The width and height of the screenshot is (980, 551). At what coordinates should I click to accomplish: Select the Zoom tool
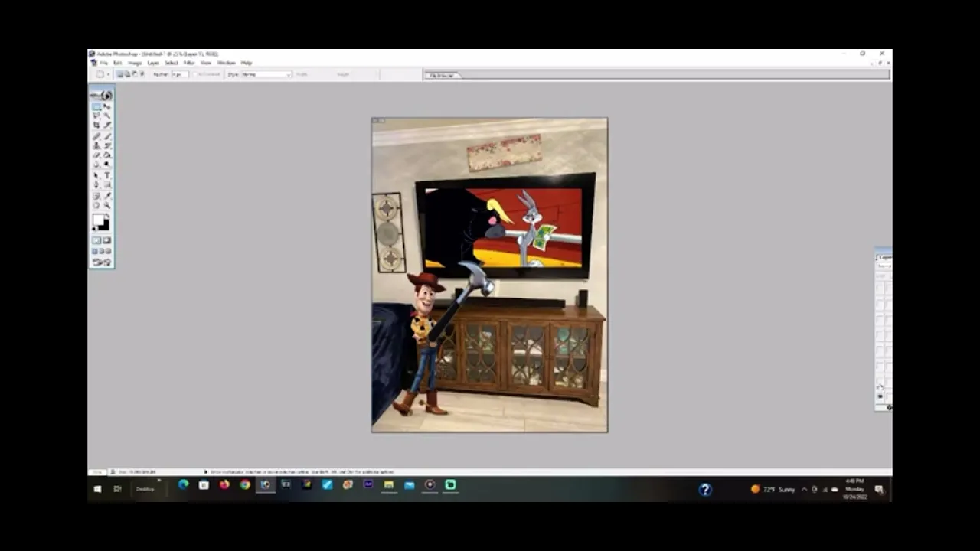[x=107, y=204]
